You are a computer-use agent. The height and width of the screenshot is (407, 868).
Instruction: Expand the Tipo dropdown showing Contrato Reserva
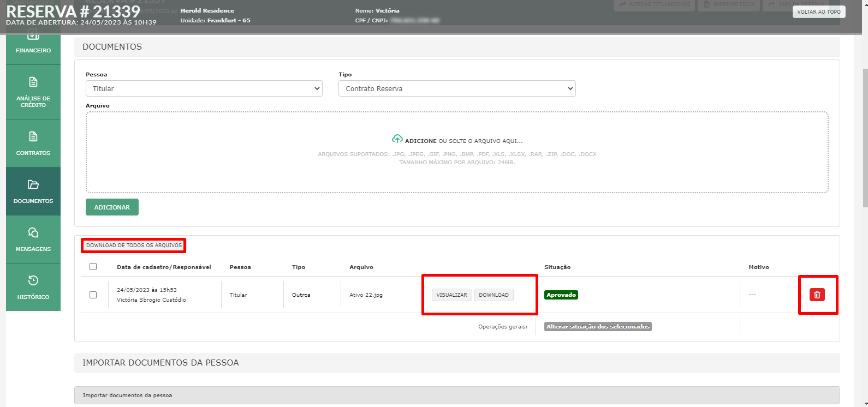click(x=457, y=88)
